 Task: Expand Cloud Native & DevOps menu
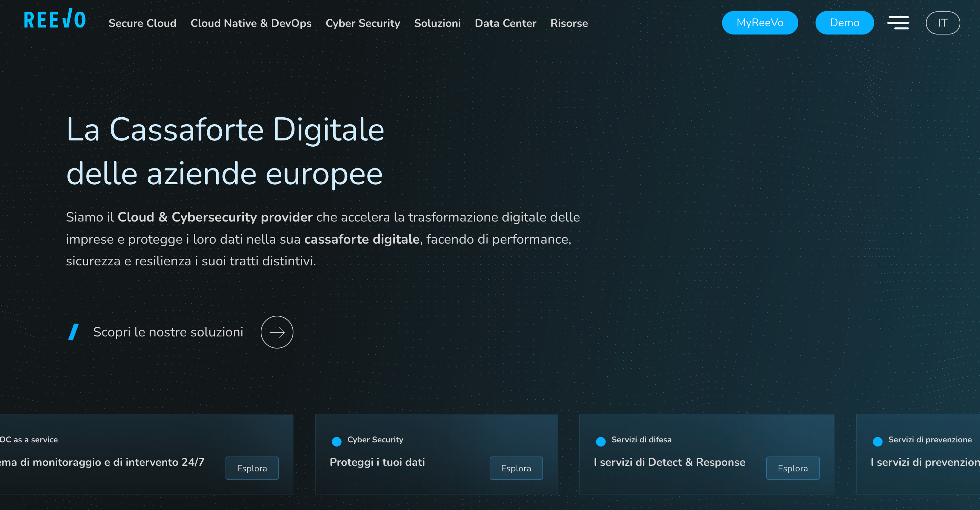click(x=251, y=23)
